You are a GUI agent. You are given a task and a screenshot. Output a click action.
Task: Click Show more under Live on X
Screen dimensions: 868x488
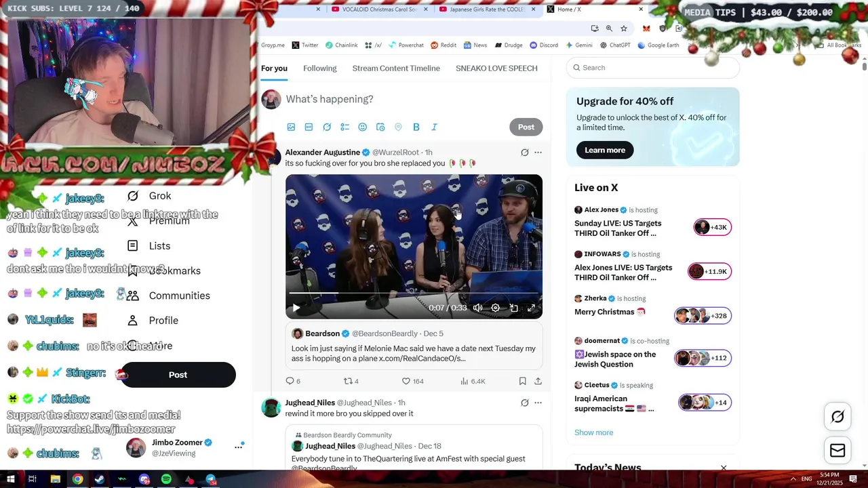click(x=593, y=432)
